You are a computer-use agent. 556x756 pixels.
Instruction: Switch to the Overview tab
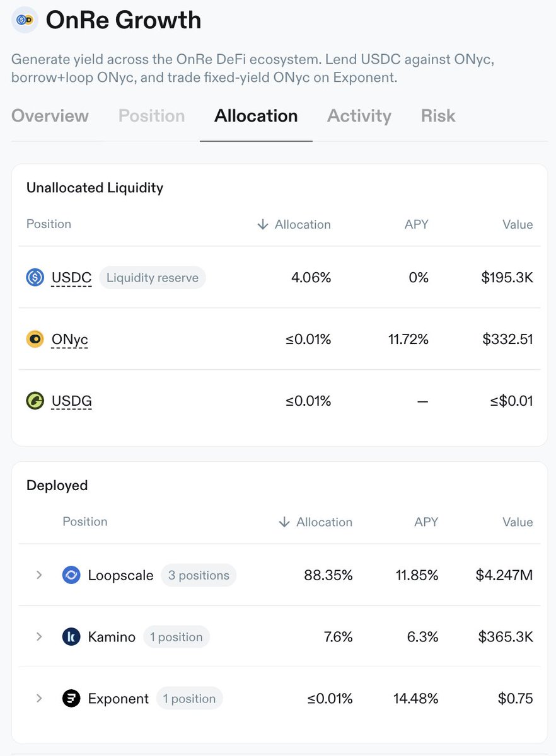[x=50, y=116]
